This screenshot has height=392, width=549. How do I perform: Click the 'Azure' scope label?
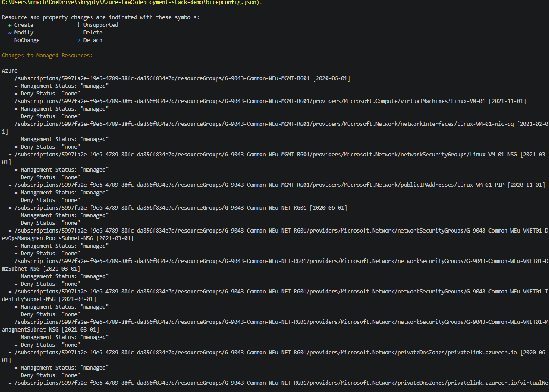(10, 71)
